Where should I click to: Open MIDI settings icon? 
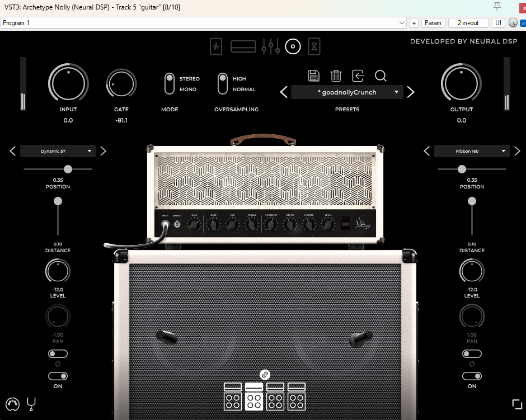(x=12, y=404)
